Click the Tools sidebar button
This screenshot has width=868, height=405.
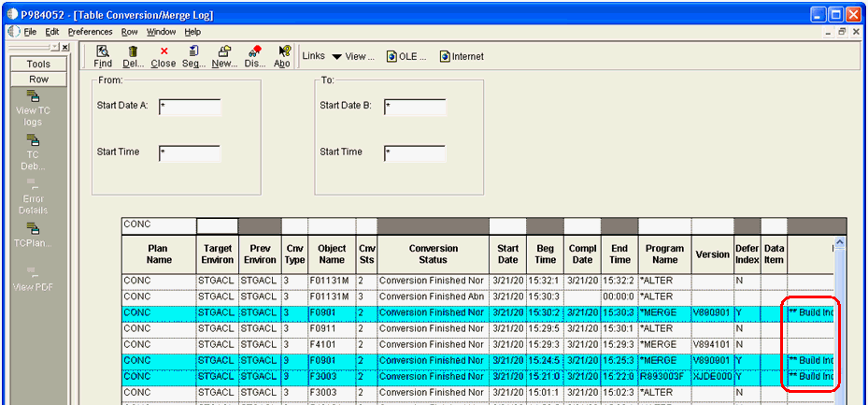pyautogui.click(x=38, y=65)
